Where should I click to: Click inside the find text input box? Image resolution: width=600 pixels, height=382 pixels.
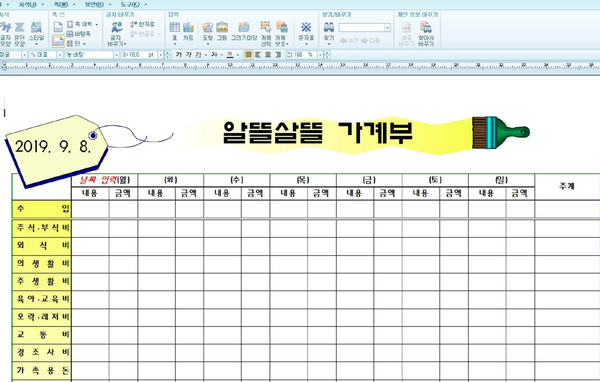pyautogui.click(x=362, y=28)
